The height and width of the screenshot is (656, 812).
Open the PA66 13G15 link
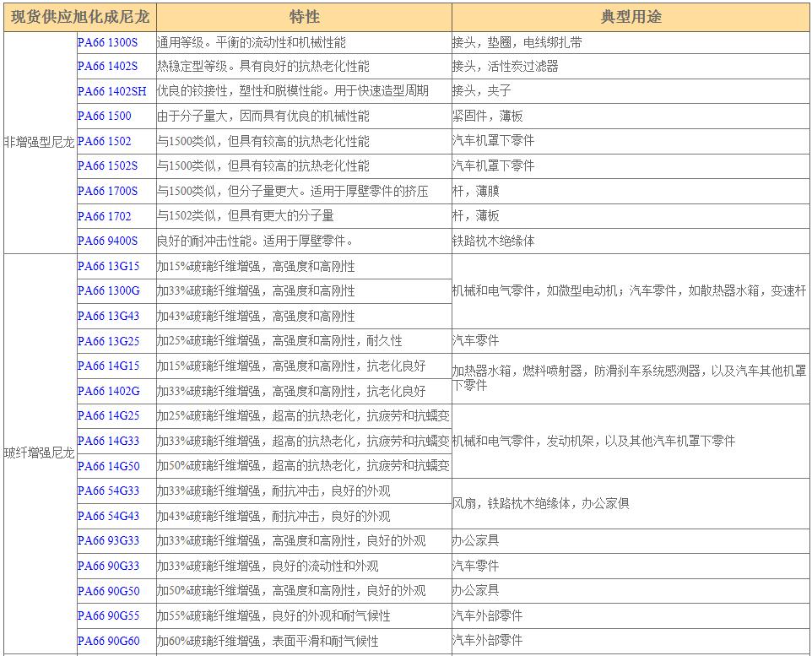click(x=108, y=266)
